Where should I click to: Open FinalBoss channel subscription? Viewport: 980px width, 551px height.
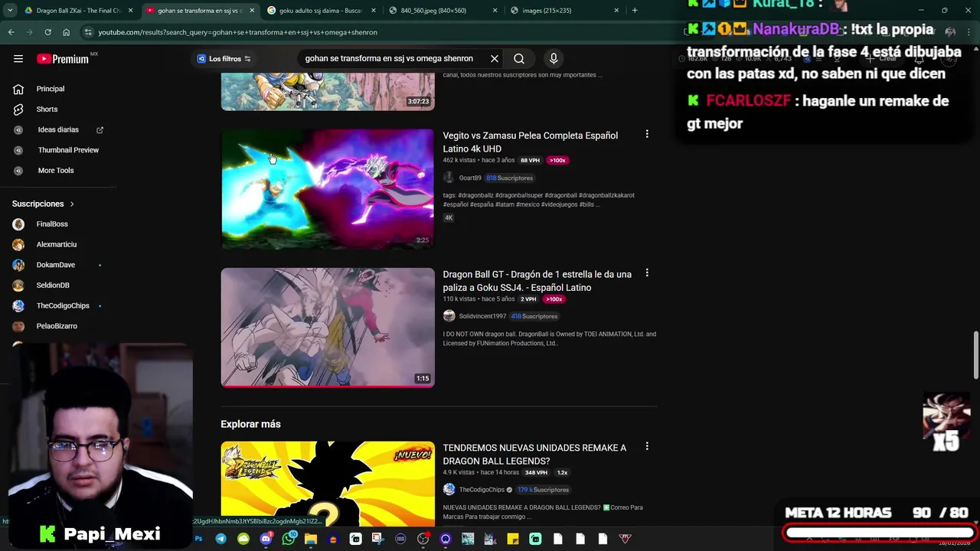click(52, 224)
